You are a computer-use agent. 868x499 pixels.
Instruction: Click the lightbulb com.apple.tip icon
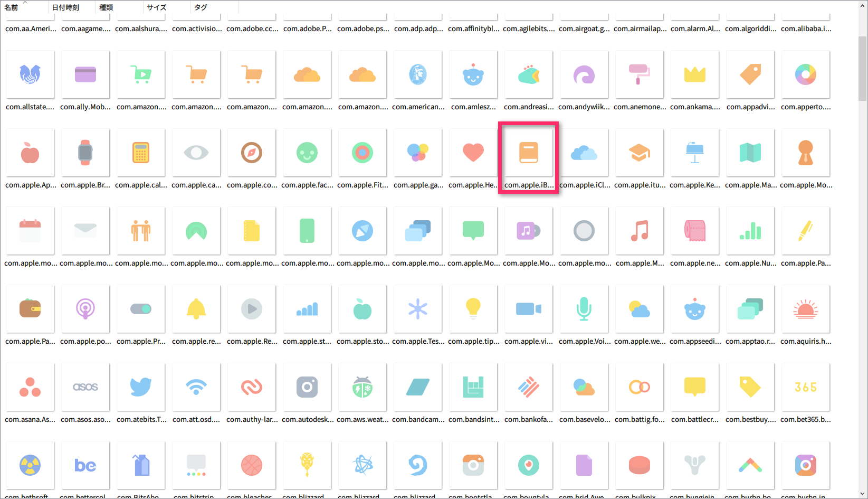473,309
